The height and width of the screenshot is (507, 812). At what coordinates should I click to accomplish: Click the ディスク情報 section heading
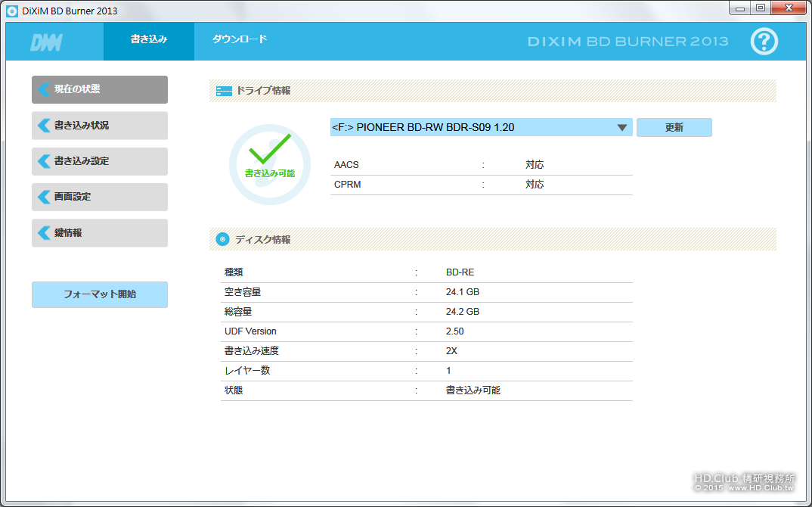pyautogui.click(x=263, y=240)
